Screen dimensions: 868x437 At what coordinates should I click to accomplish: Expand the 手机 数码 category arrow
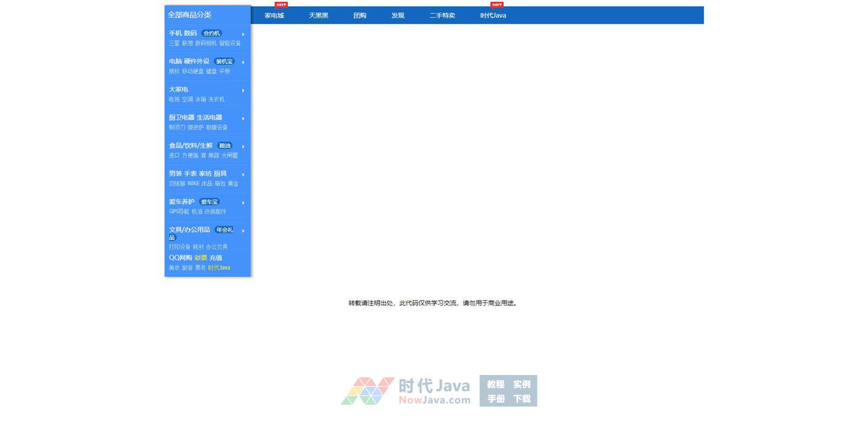(243, 35)
